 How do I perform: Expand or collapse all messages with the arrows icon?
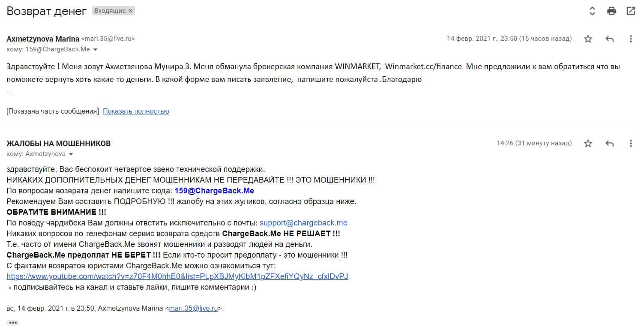click(x=592, y=11)
